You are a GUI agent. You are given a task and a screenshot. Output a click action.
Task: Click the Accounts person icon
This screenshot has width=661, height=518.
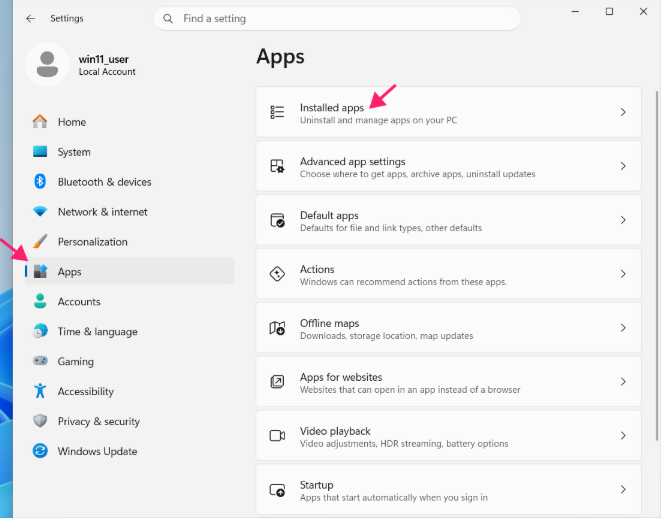tap(40, 301)
